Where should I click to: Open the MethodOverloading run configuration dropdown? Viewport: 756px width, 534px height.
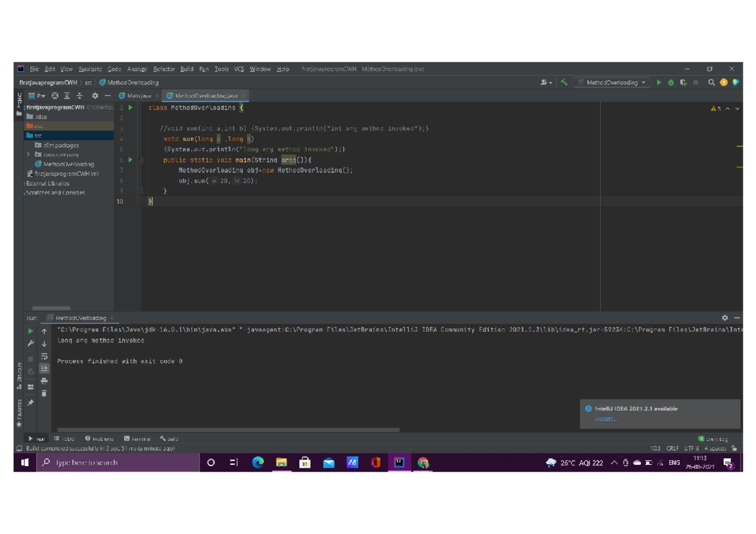point(612,82)
